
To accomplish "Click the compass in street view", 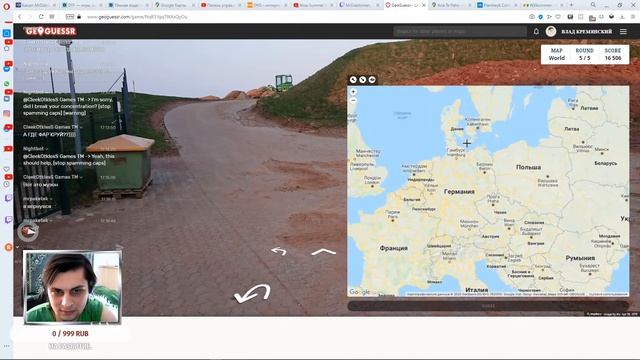I will 28,232.
